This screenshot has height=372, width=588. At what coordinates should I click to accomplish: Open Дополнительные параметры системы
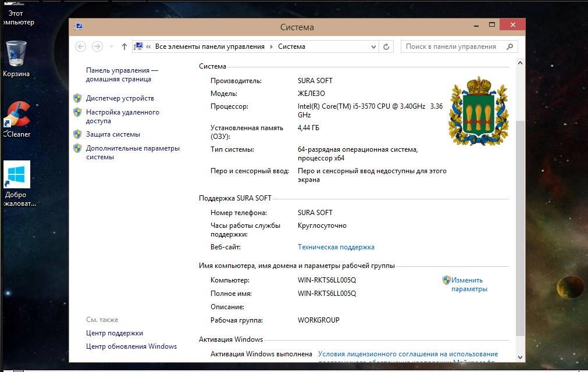click(x=133, y=152)
